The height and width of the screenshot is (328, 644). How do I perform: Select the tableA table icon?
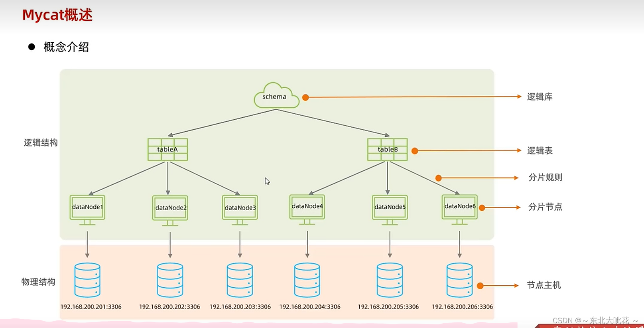[x=167, y=150]
